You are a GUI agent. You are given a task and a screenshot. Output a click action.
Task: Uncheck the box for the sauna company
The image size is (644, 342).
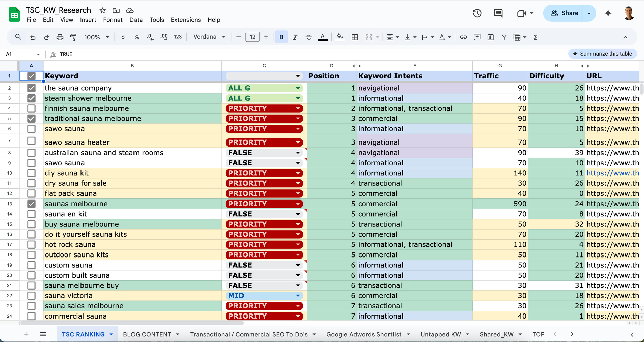pos(31,88)
